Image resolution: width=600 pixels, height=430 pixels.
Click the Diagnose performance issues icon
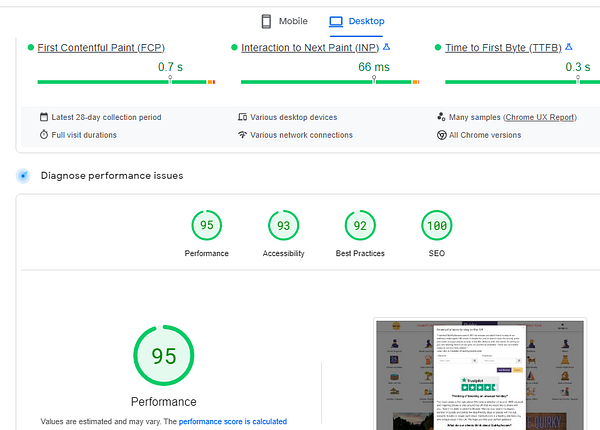click(x=23, y=176)
